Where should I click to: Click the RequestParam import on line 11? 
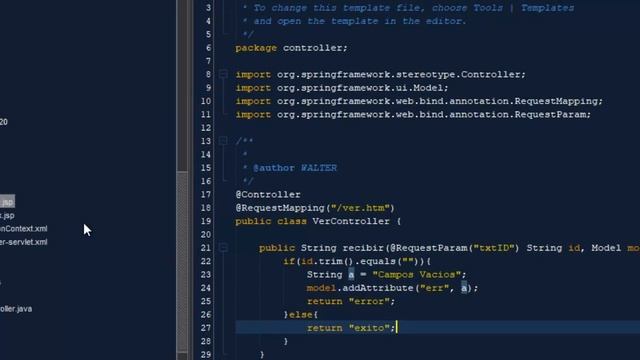413,115
